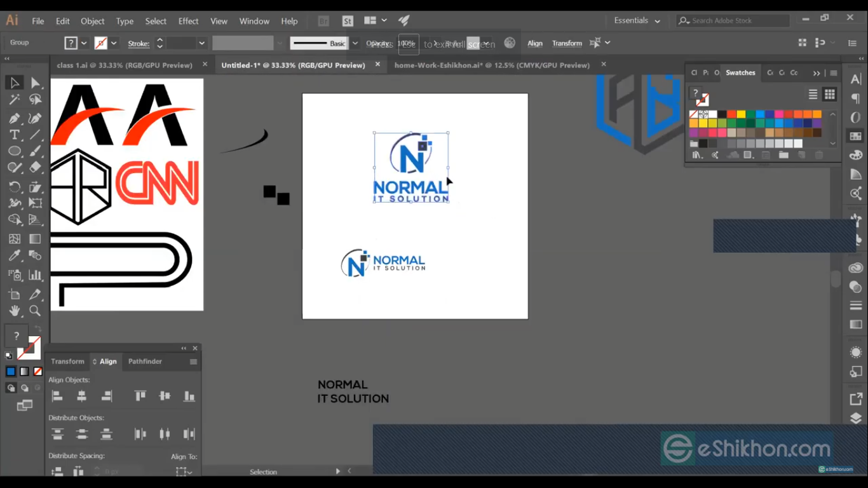Open the Essentials workspace switcher
The image size is (868, 488).
[637, 20]
